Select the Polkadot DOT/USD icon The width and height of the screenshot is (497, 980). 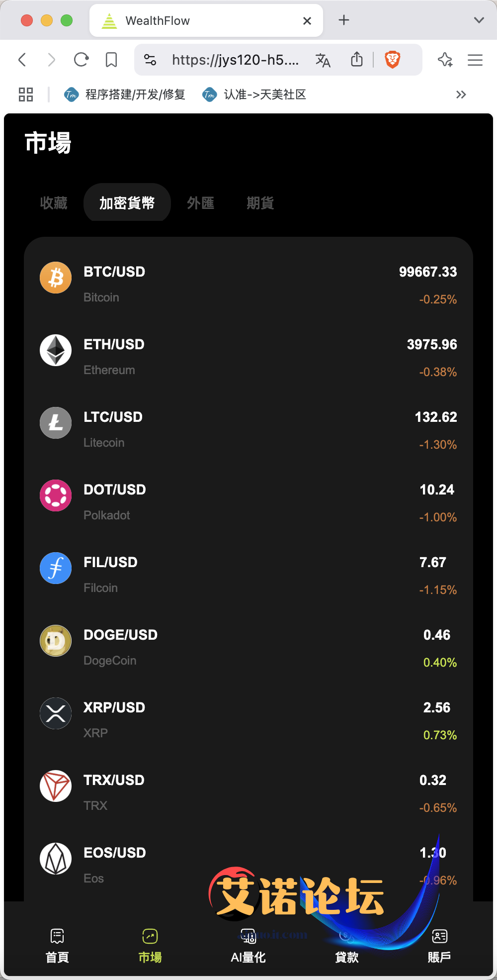(x=56, y=495)
